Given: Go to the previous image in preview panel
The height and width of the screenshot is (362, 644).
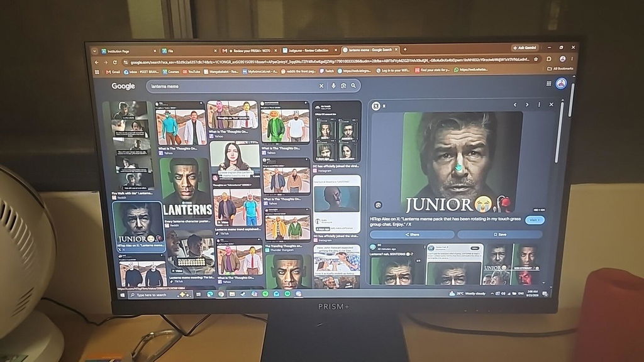Looking at the screenshot, I should pyautogui.click(x=514, y=105).
